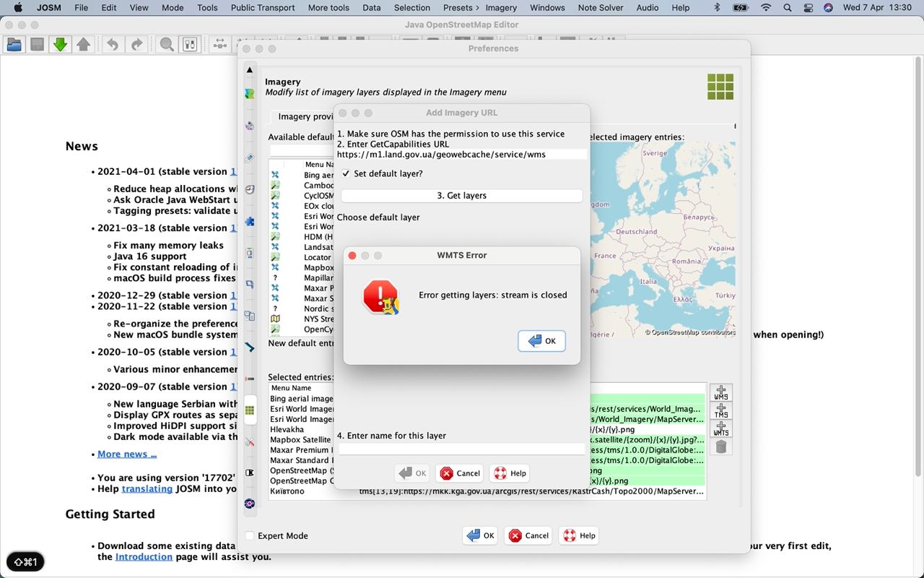Select the green grid Imagery sidebar icon
Screen dimensions: 924x578
pyautogui.click(x=250, y=410)
